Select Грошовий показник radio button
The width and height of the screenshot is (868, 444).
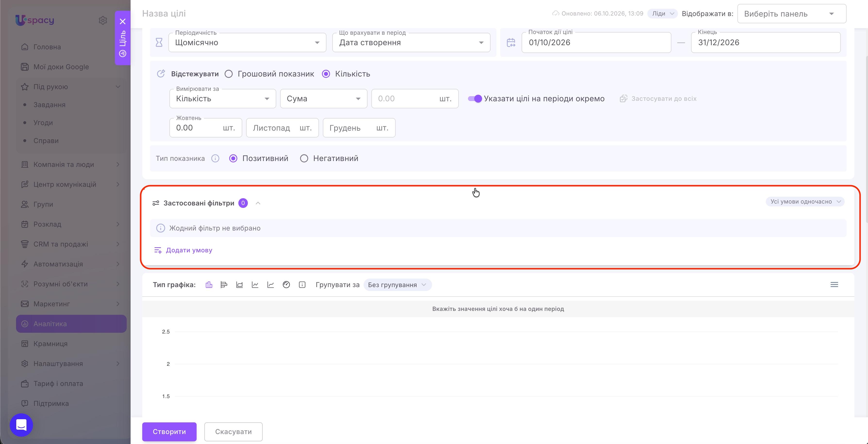pyautogui.click(x=229, y=74)
